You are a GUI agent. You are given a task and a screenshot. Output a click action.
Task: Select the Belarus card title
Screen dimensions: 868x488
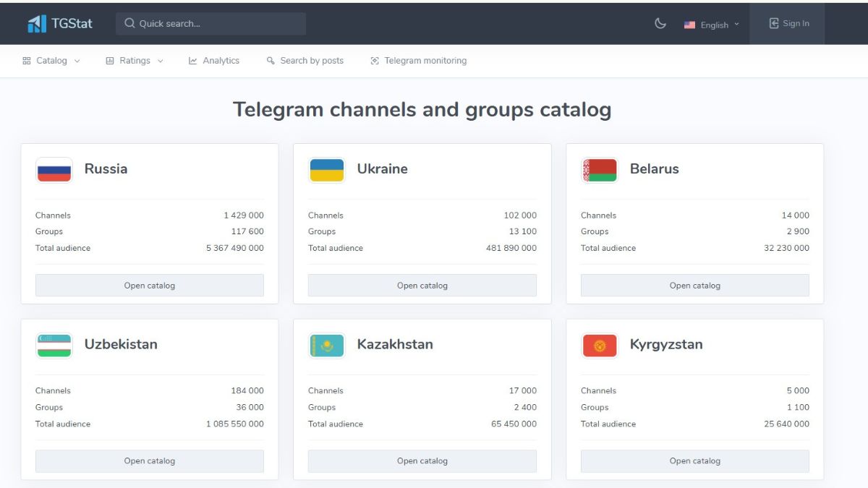click(x=654, y=169)
